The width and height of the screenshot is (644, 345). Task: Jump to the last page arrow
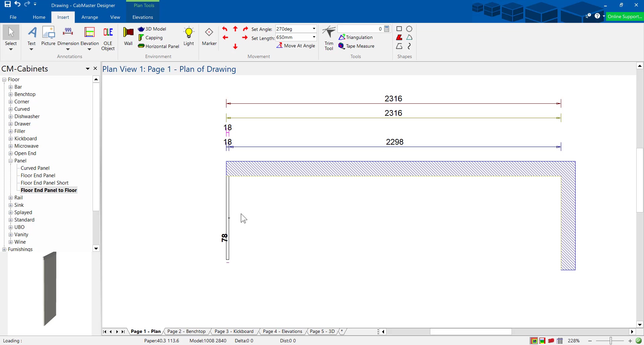[x=123, y=332]
